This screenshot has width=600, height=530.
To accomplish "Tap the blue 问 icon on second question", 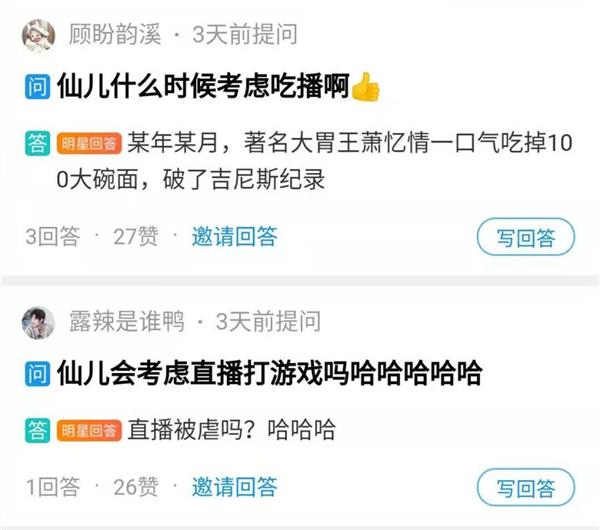I will [38, 373].
